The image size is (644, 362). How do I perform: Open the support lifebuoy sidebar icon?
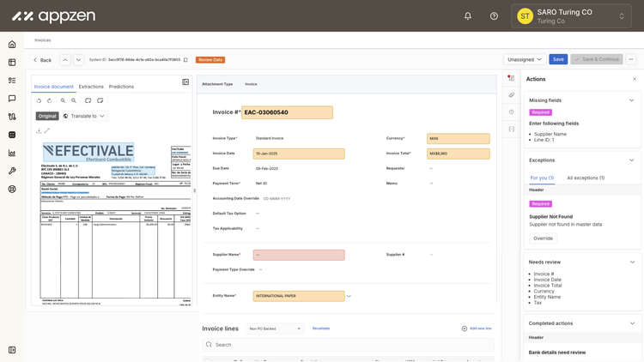[x=12, y=189]
